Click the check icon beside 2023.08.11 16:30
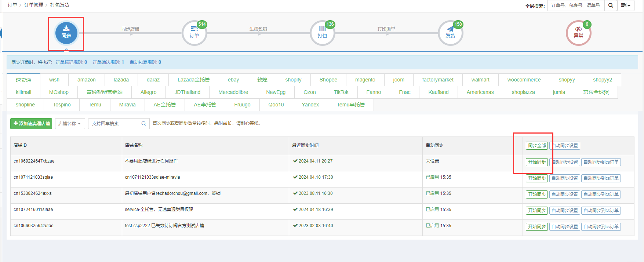This screenshot has height=262, width=644. [x=295, y=193]
